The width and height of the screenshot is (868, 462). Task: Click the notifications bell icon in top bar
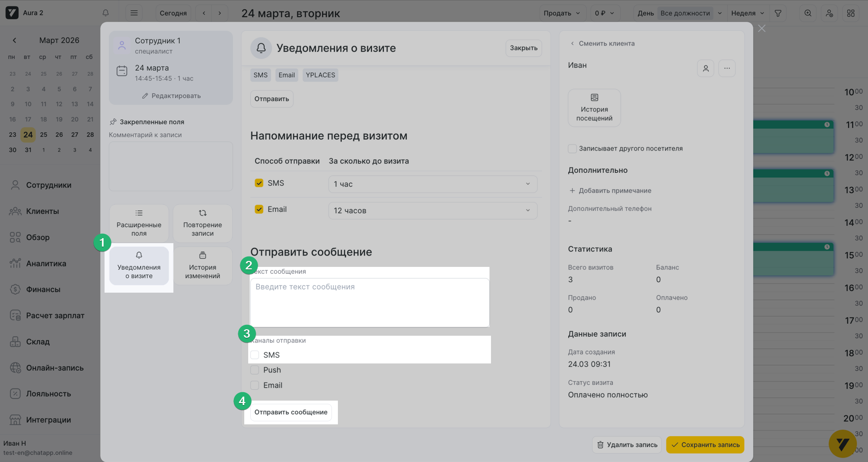tap(106, 13)
